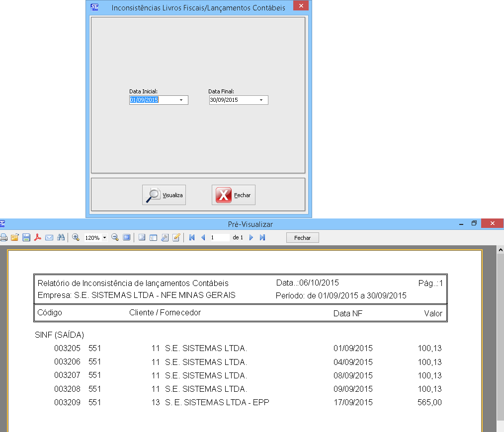Click Fechar in the preview toolbar
The height and width of the screenshot is (432, 504).
(302, 238)
